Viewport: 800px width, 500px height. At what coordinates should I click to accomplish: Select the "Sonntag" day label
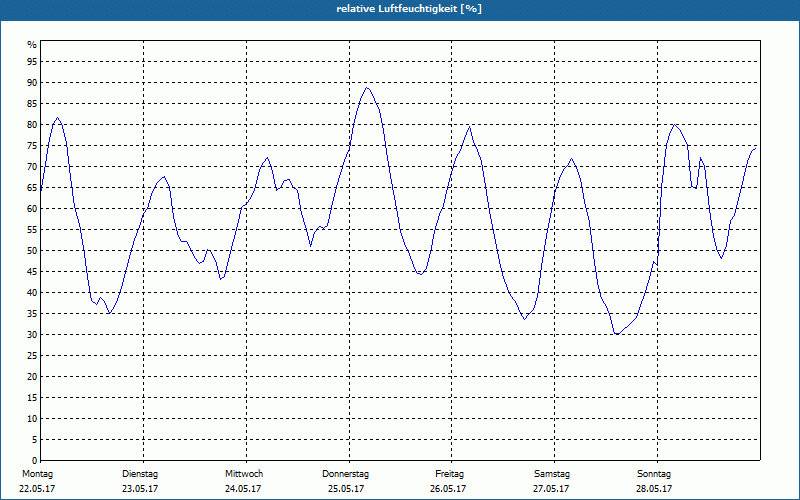(654, 474)
